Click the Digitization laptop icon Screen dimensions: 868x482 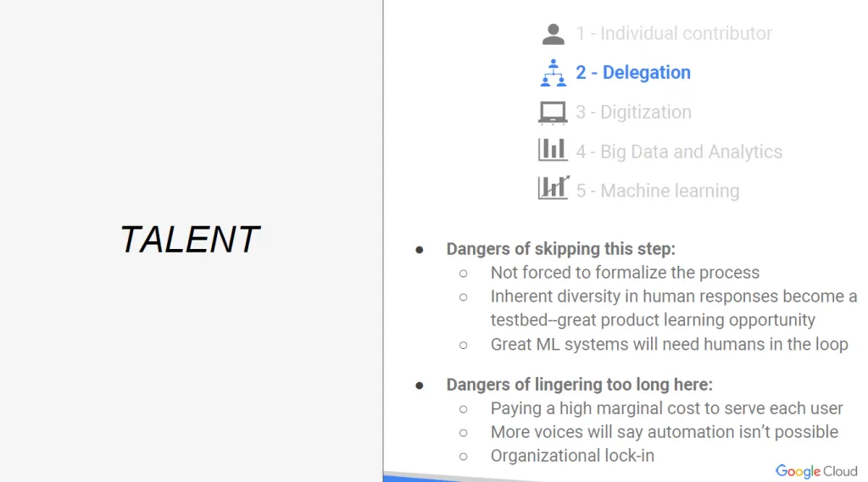(553, 113)
